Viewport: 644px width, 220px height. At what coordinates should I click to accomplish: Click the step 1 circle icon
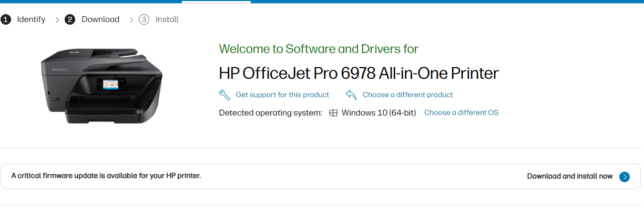pos(6,19)
